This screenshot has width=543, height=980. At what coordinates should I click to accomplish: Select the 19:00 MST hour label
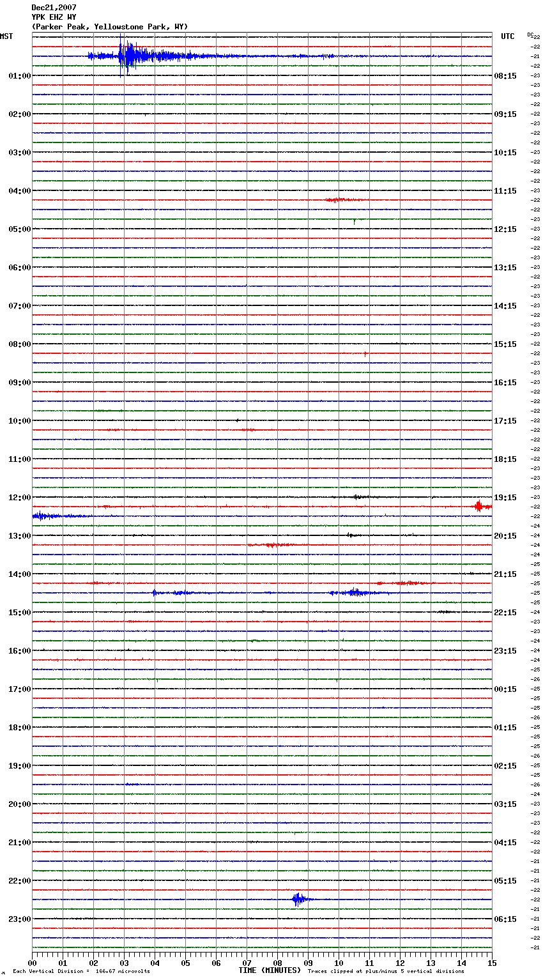[20, 766]
